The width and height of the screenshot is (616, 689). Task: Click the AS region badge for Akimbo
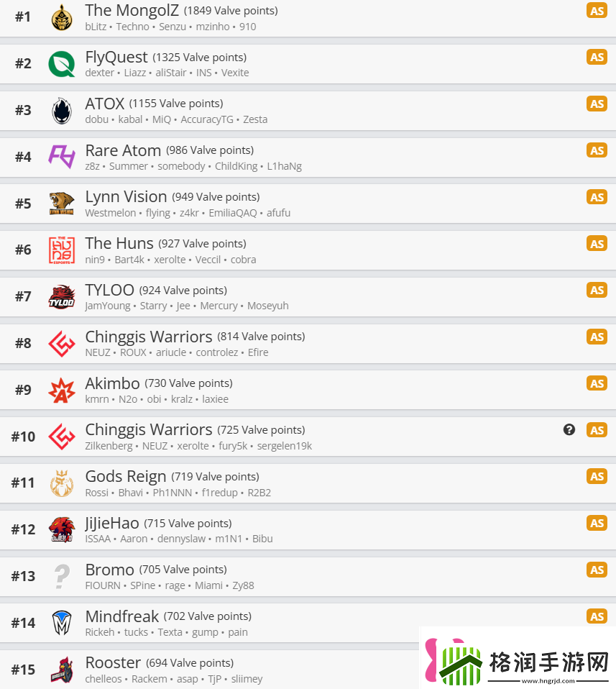click(x=597, y=383)
